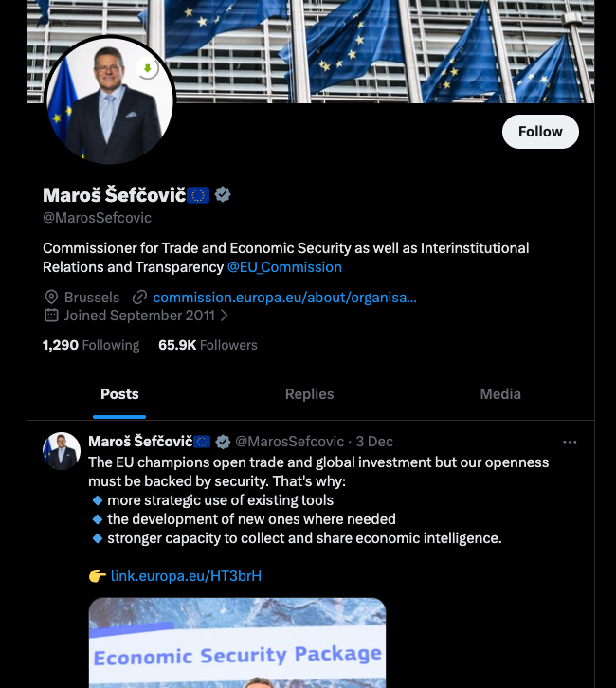Open link.europa.eu/HT3brH link in post
The height and width of the screenshot is (688, 616).
click(186, 575)
